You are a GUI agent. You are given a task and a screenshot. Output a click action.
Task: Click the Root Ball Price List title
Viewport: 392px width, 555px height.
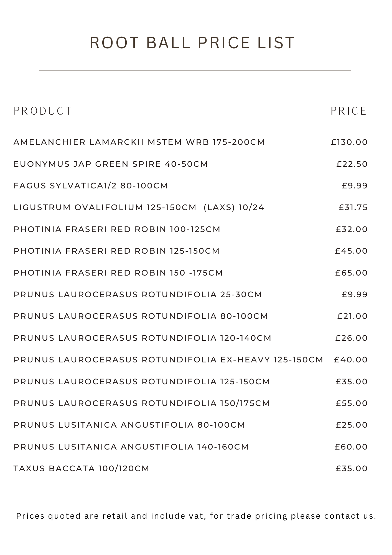click(x=192, y=43)
